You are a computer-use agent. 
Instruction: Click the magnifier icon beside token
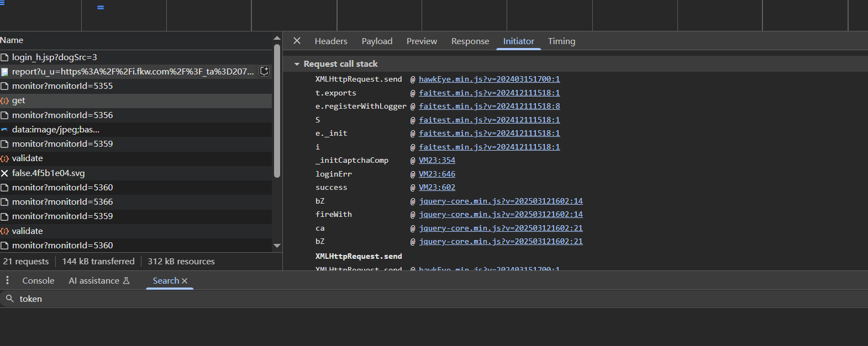[x=9, y=299]
